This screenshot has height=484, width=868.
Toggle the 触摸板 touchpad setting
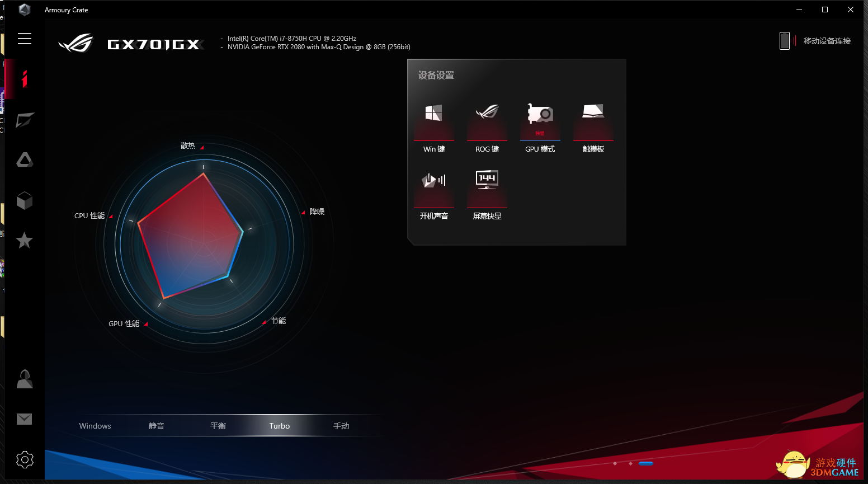coord(593,128)
